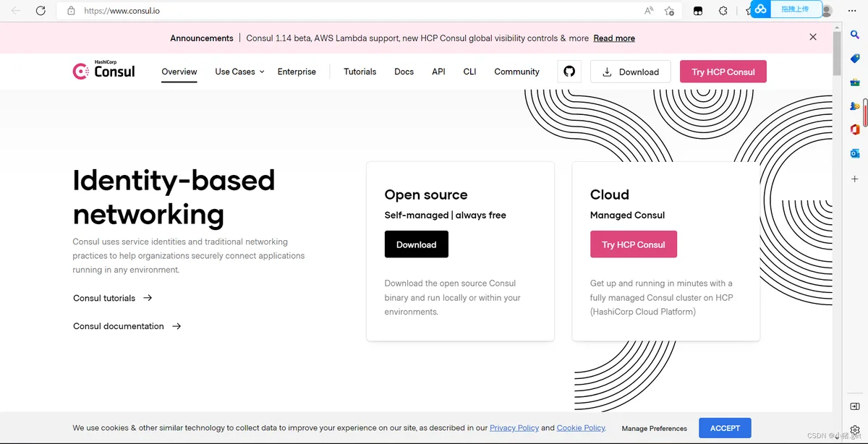Add page to favorites star icon
This screenshot has width=868, height=444.
click(669, 11)
